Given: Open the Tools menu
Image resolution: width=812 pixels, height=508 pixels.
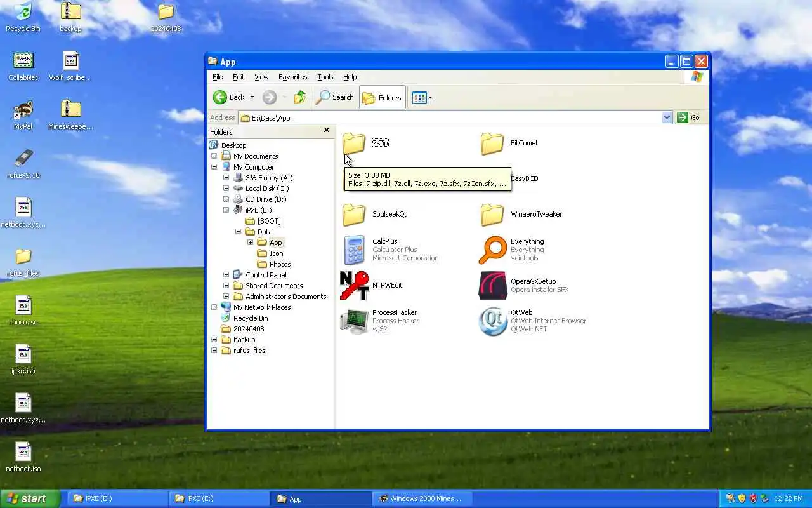Looking at the screenshot, I should pyautogui.click(x=325, y=77).
